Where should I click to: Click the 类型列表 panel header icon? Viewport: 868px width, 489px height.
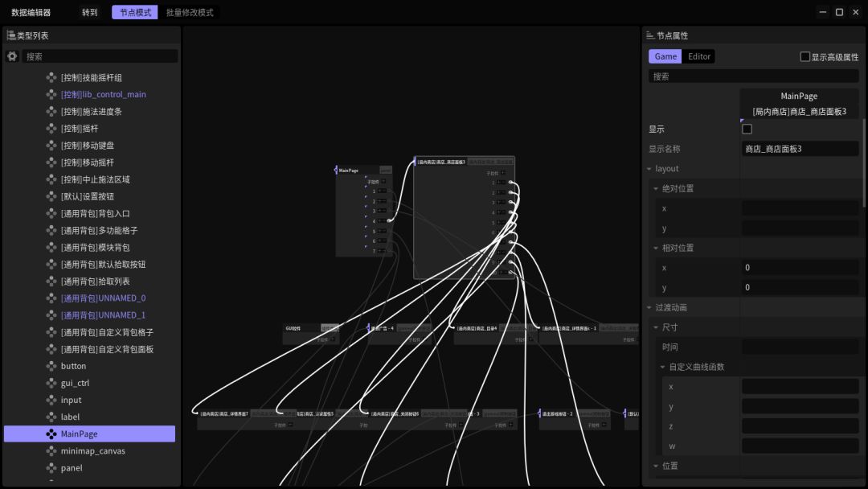[x=10, y=35]
